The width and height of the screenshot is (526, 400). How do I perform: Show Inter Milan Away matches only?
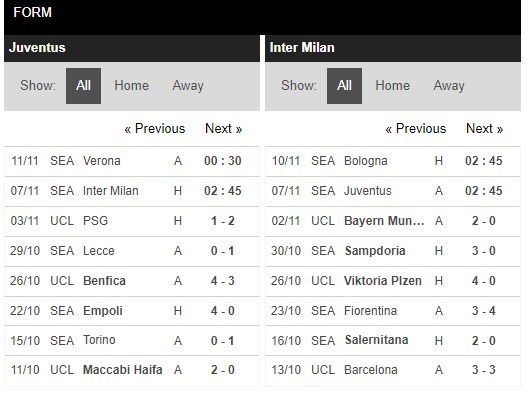(449, 86)
